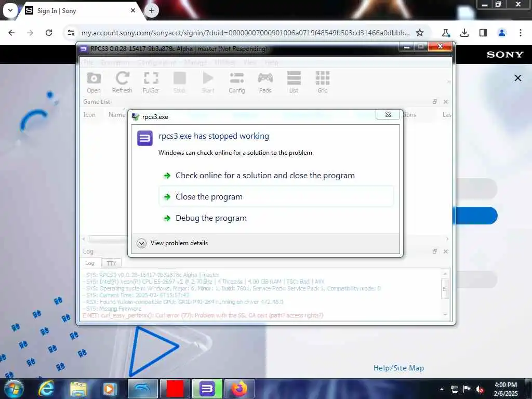Click the network tray icon

coord(454,390)
